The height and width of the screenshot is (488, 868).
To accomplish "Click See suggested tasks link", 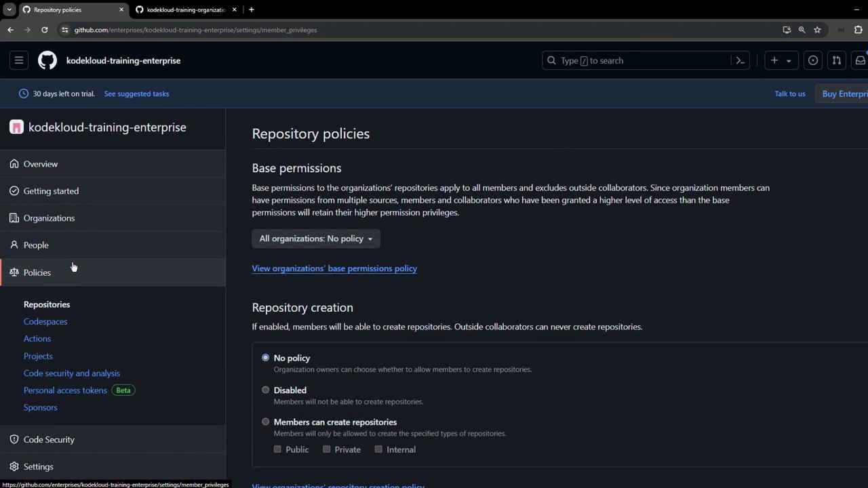I will (136, 94).
